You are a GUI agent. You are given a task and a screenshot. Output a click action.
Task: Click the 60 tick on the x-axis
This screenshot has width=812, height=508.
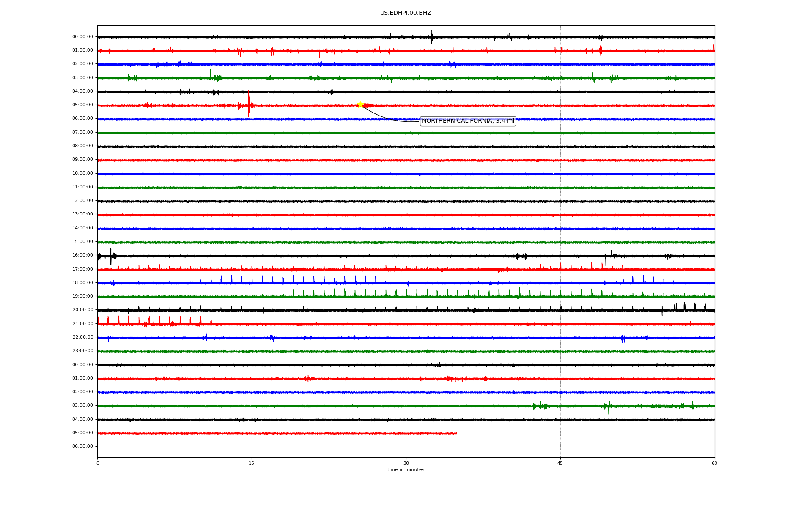[x=714, y=464]
